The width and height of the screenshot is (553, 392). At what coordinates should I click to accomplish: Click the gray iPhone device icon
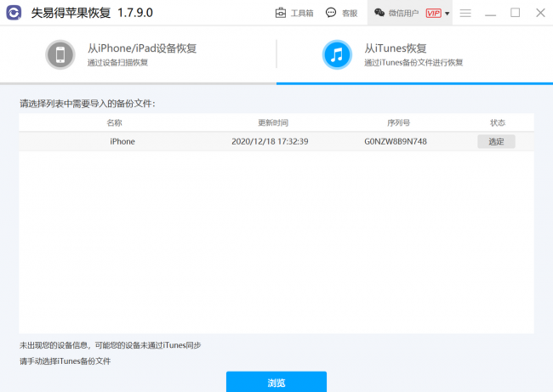(x=60, y=54)
